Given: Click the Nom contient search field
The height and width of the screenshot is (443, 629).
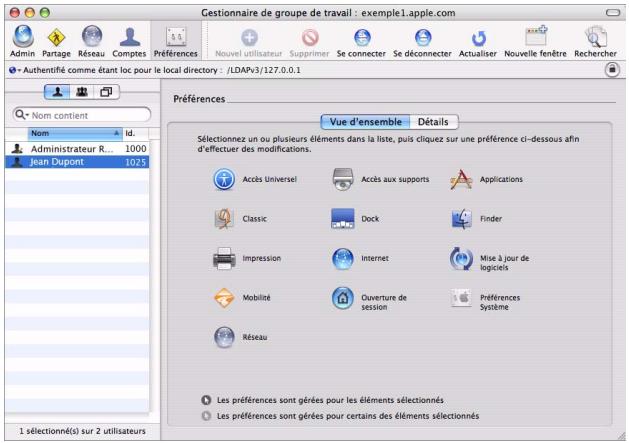Looking at the screenshot, I should point(82,115).
